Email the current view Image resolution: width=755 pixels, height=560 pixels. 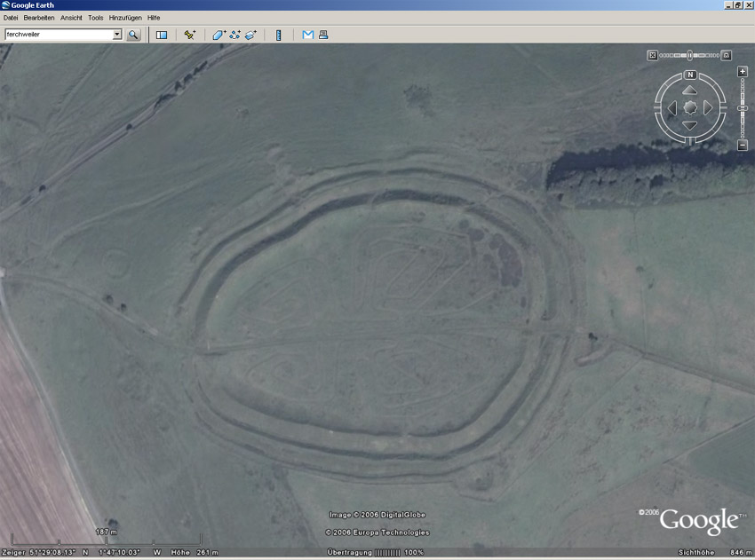point(307,35)
